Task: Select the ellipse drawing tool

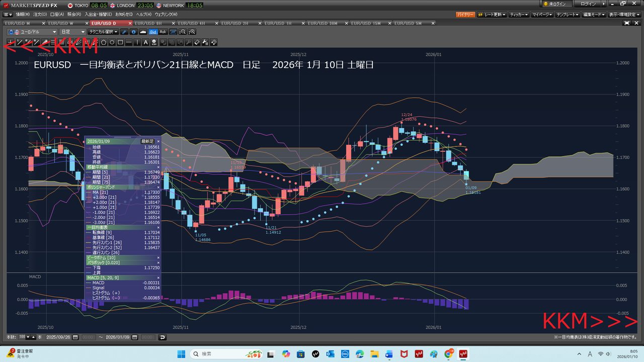Action: (112, 42)
